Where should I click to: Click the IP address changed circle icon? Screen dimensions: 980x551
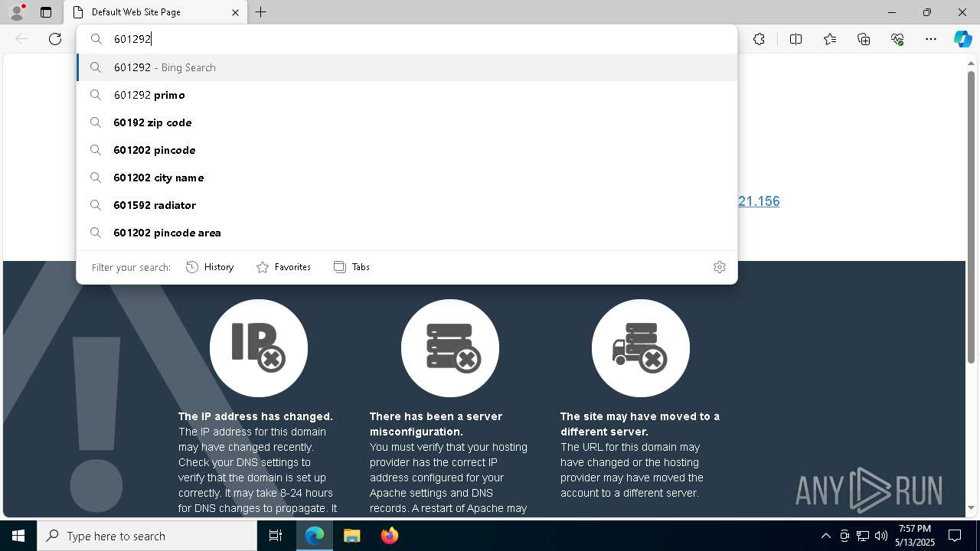pos(259,348)
